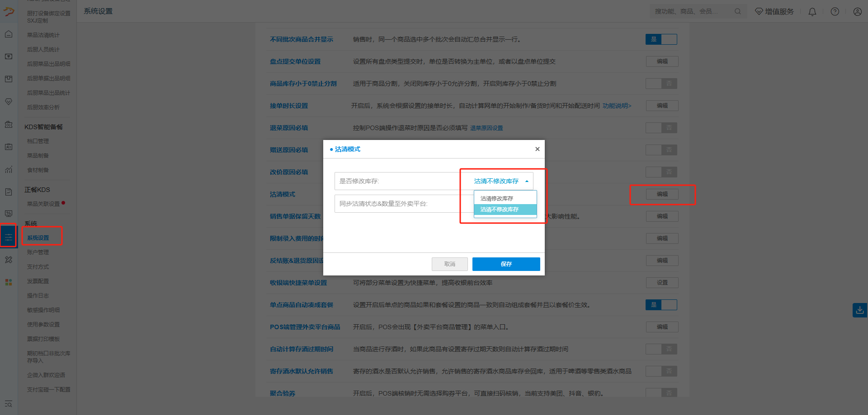Select 沽清不修改库存 option in list
Viewport: 868px width, 415px height.
505,210
